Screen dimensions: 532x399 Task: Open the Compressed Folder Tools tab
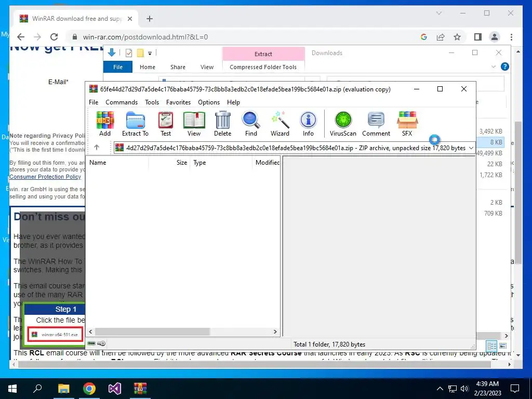(x=263, y=67)
